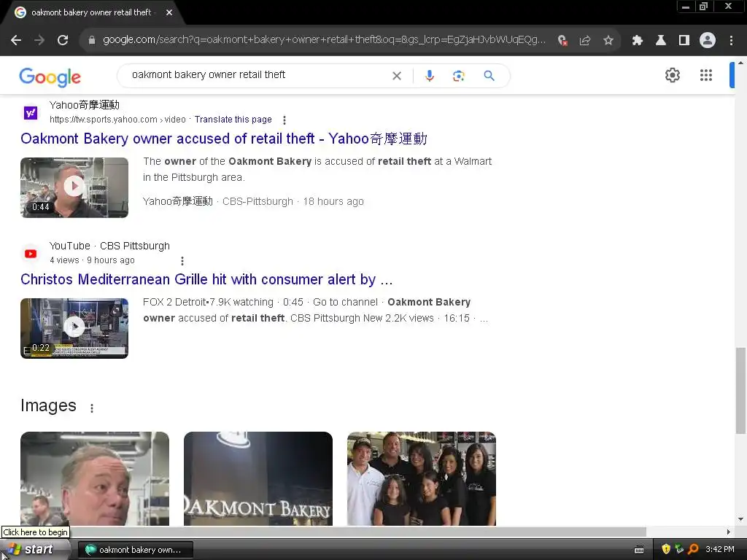The image size is (747, 560).
Task: Go back to the previous page
Action: point(16,41)
